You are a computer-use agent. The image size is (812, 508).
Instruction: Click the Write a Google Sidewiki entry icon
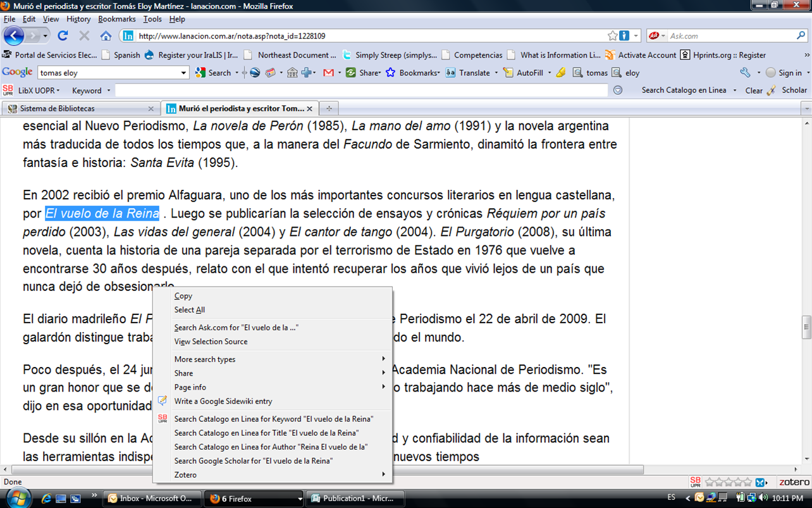pyautogui.click(x=163, y=401)
